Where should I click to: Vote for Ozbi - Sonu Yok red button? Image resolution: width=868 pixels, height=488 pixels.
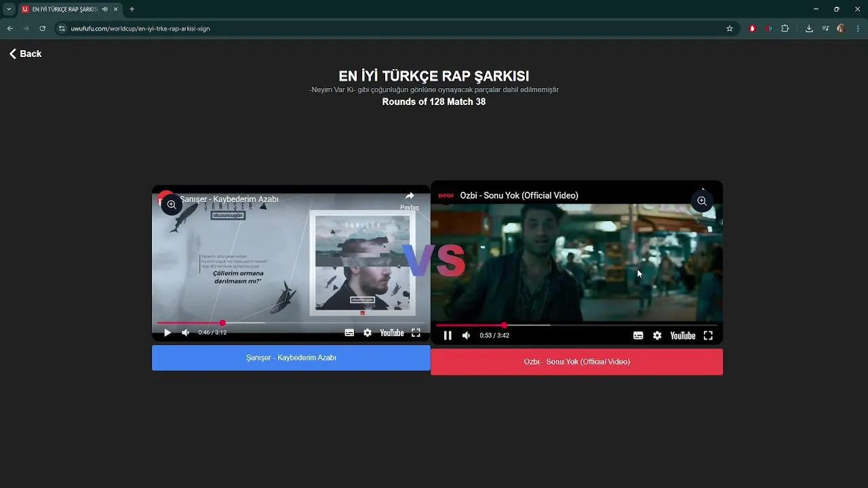(576, 362)
